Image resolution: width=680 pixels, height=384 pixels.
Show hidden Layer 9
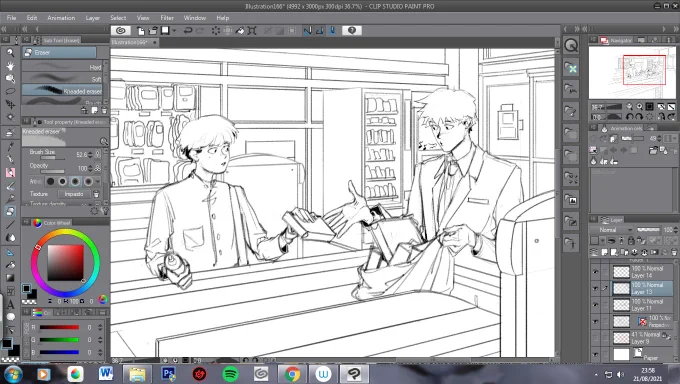(595, 338)
